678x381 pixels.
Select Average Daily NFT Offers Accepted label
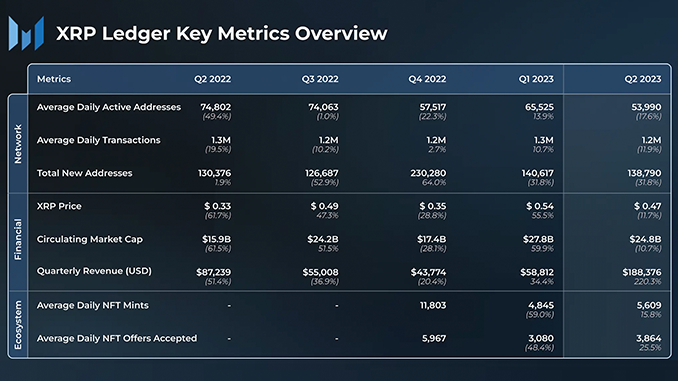(117, 338)
